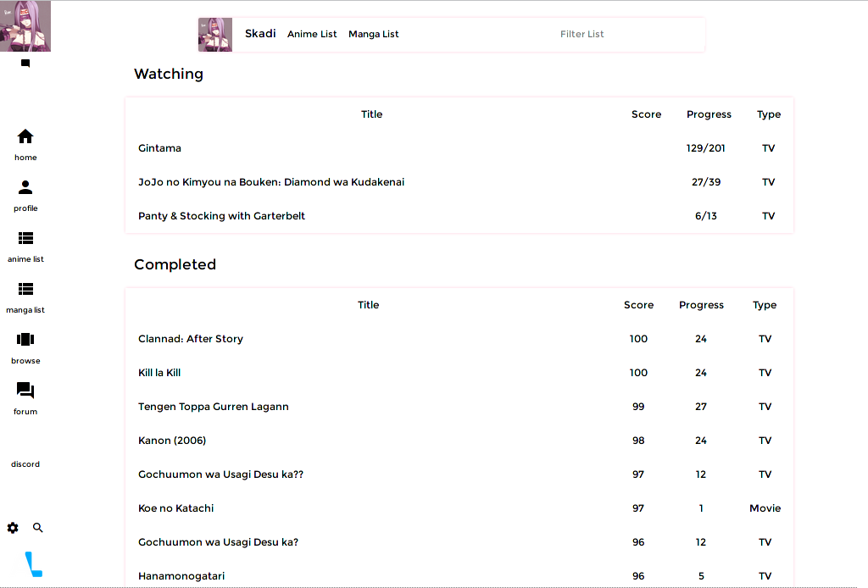Open Hanamonogatari entry
This screenshot has height=588, width=868.
tap(181, 576)
